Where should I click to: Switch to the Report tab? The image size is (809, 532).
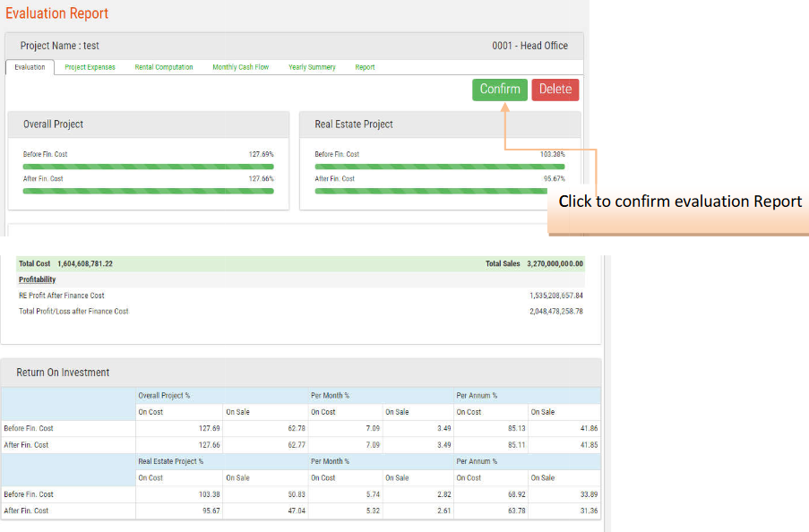point(365,67)
